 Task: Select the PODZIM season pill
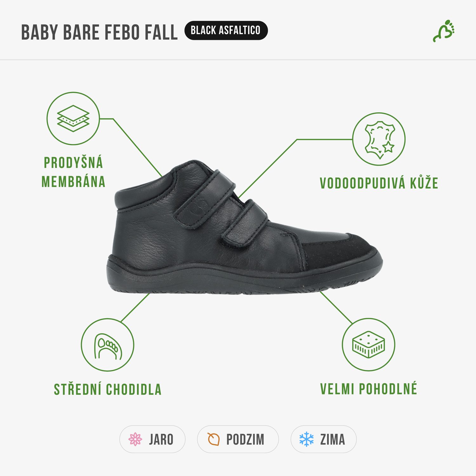[x=238, y=439]
